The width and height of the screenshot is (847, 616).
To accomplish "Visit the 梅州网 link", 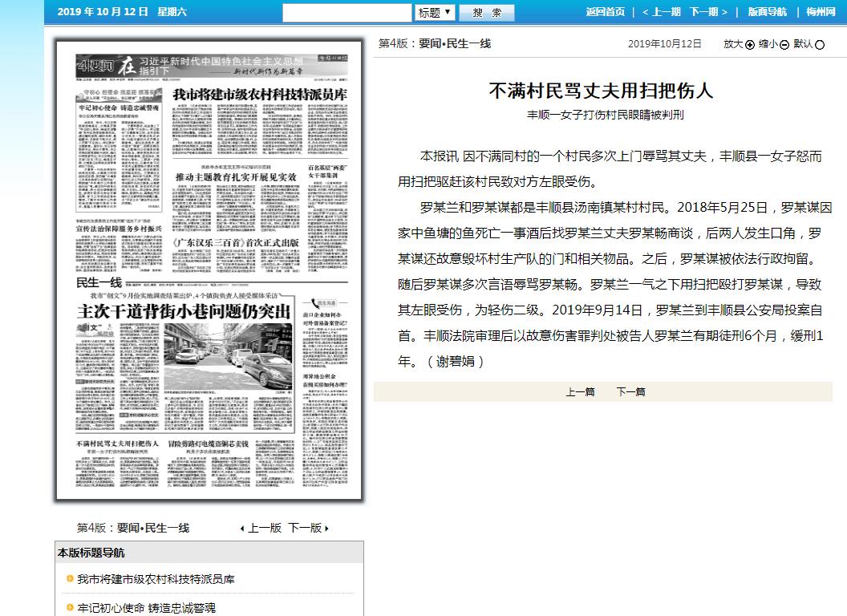I will (821, 12).
